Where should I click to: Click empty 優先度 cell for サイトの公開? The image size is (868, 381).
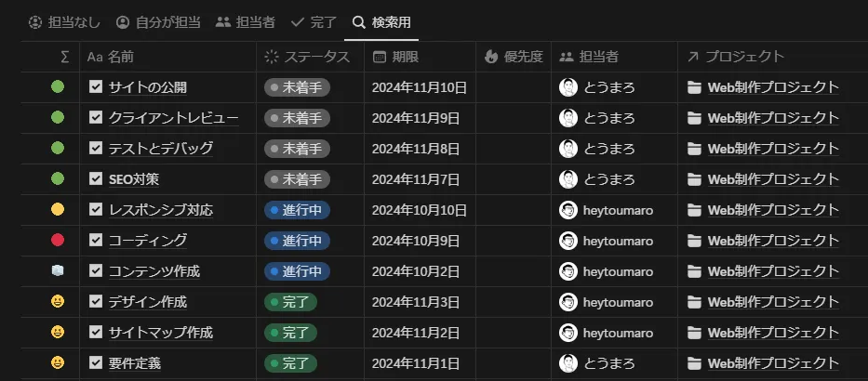pos(514,87)
